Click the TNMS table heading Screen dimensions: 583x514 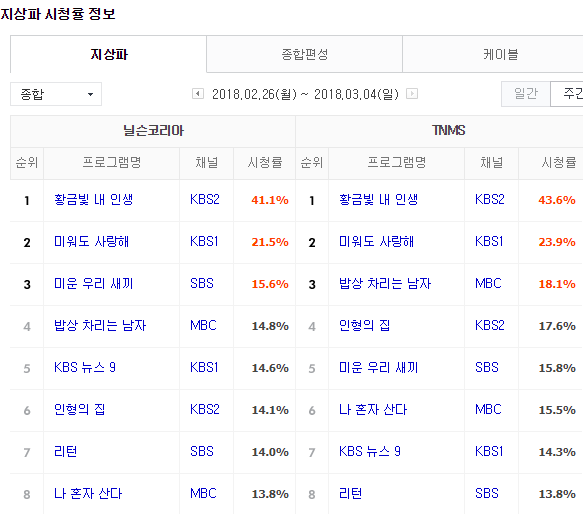[448, 131]
